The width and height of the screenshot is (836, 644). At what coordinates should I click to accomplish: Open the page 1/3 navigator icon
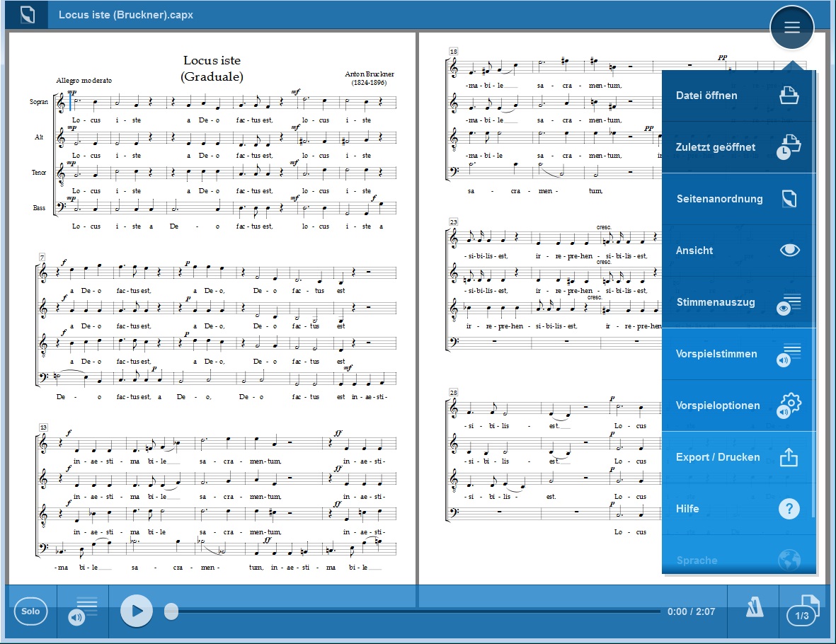(804, 611)
